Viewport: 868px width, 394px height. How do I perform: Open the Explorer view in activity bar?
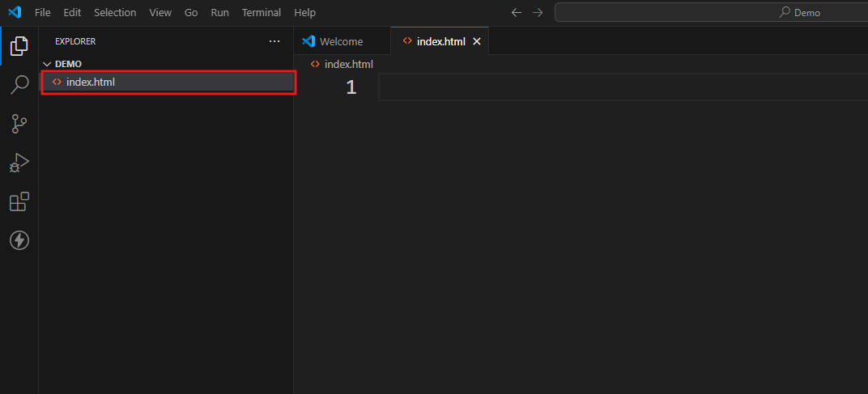tap(19, 46)
